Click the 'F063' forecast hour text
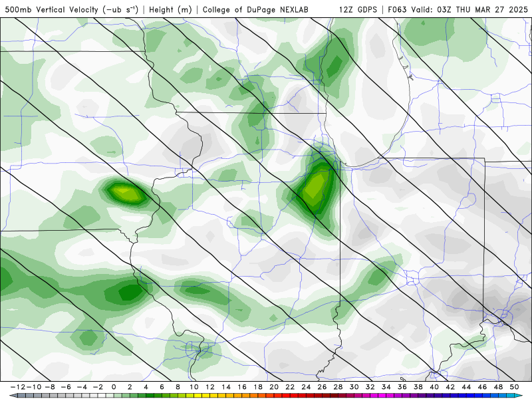This screenshot has height=399, width=532. (x=398, y=9)
